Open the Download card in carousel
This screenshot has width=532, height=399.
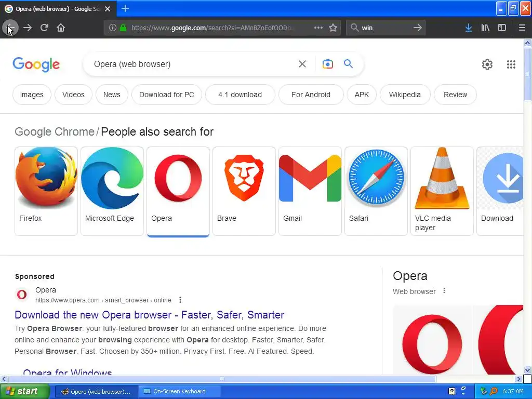point(500,191)
